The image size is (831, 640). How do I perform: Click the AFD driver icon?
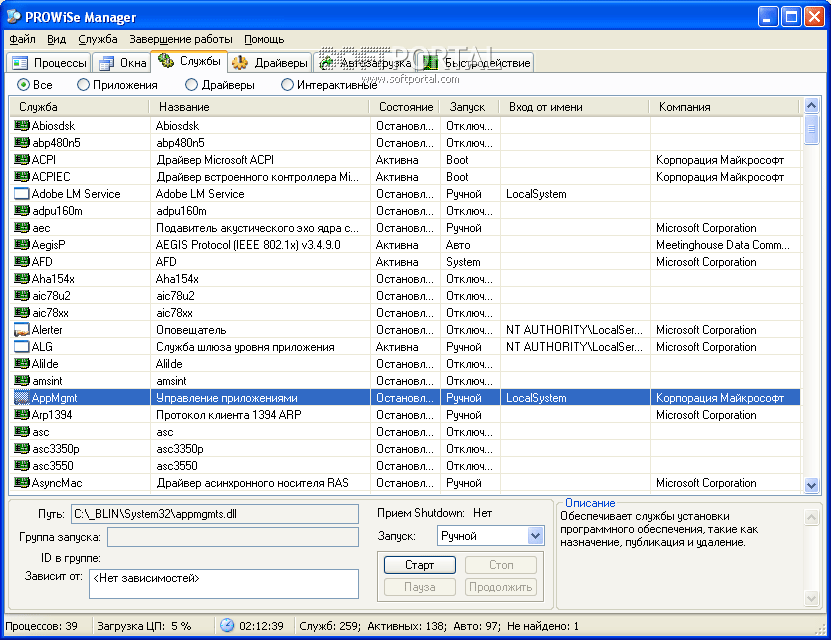21,262
